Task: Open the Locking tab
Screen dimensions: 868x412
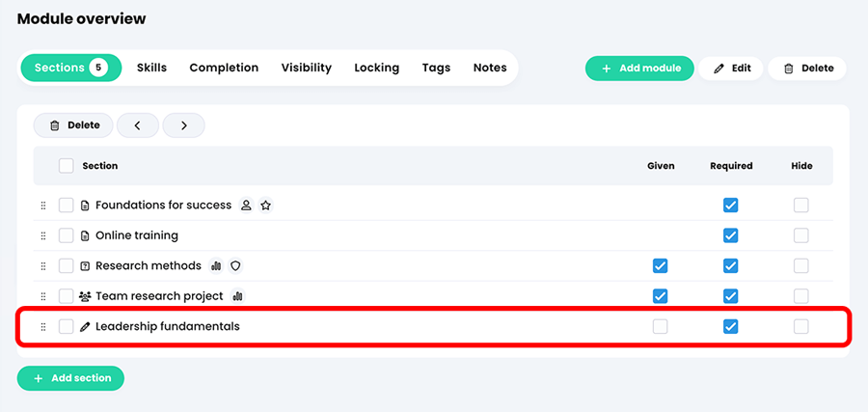Action: (x=377, y=69)
